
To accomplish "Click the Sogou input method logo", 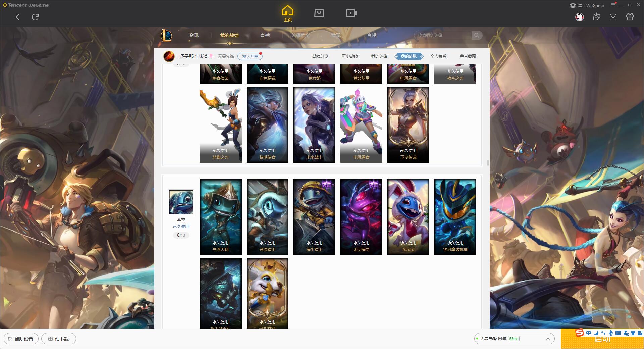I will pos(580,333).
